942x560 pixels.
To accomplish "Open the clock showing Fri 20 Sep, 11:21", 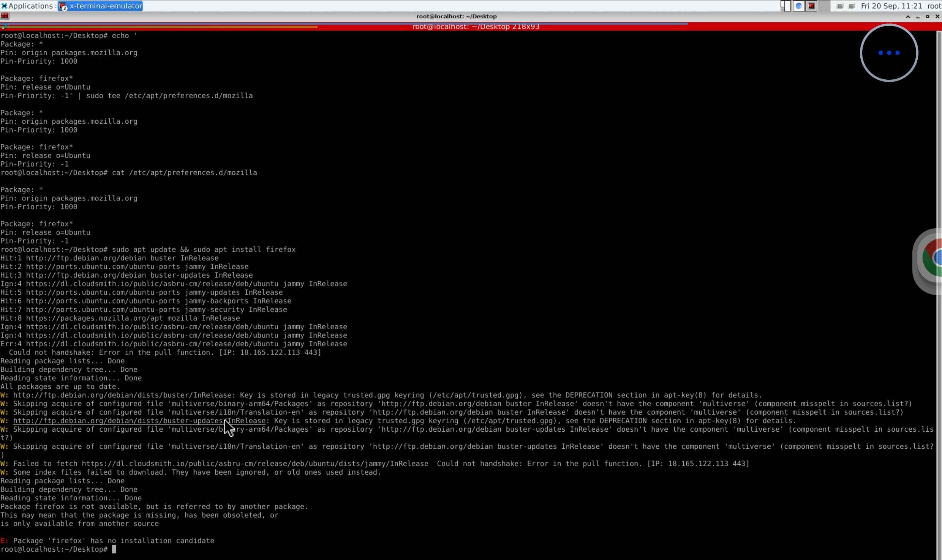I will pos(892,6).
